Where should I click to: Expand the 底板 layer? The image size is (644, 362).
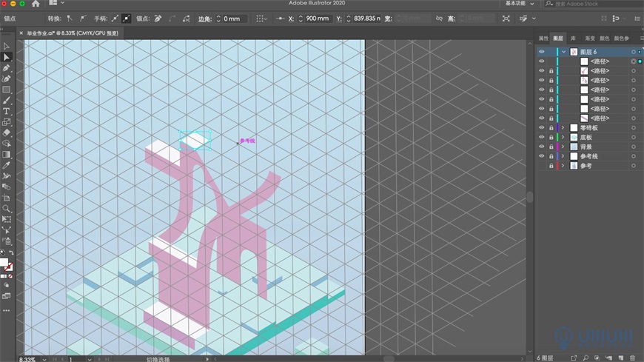pos(563,137)
